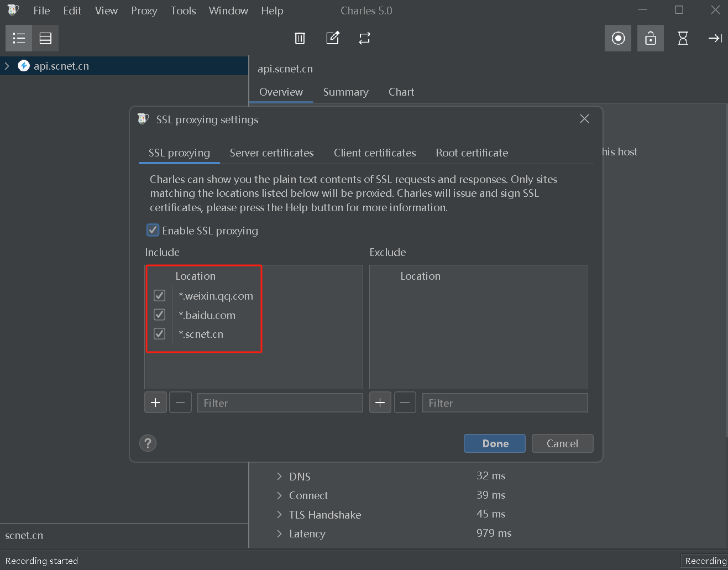Add a location to the Include list
728x570 pixels.
click(x=155, y=402)
